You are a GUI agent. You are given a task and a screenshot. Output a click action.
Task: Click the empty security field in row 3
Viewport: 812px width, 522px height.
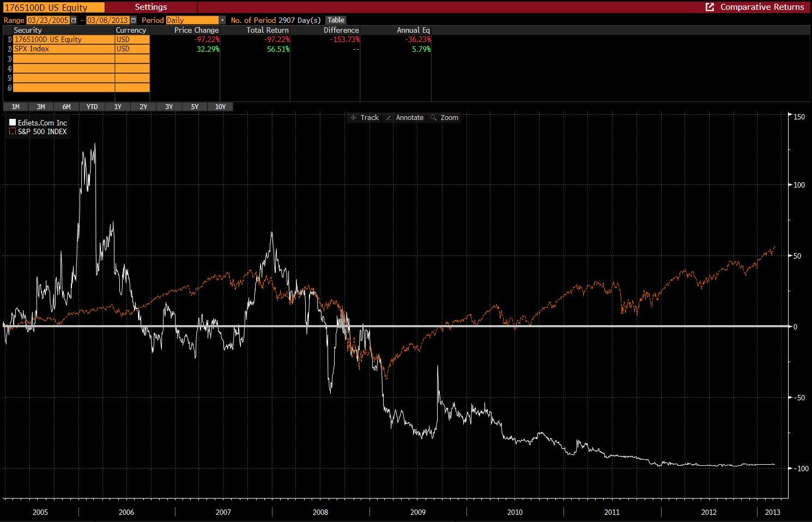[x=64, y=59]
